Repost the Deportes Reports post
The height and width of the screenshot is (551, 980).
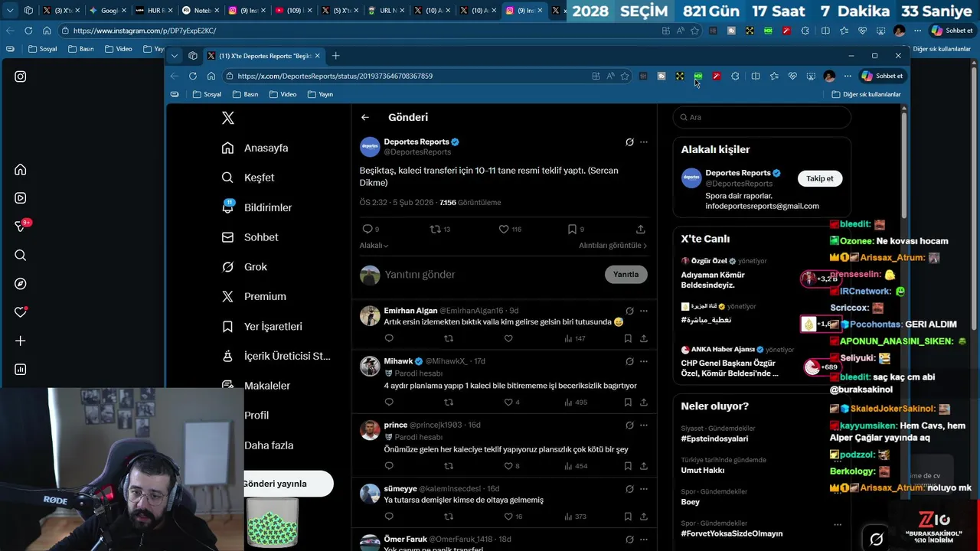[x=435, y=229]
